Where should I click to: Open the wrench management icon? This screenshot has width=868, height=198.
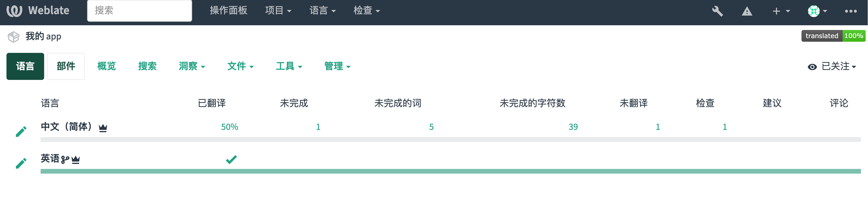coord(717,11)
